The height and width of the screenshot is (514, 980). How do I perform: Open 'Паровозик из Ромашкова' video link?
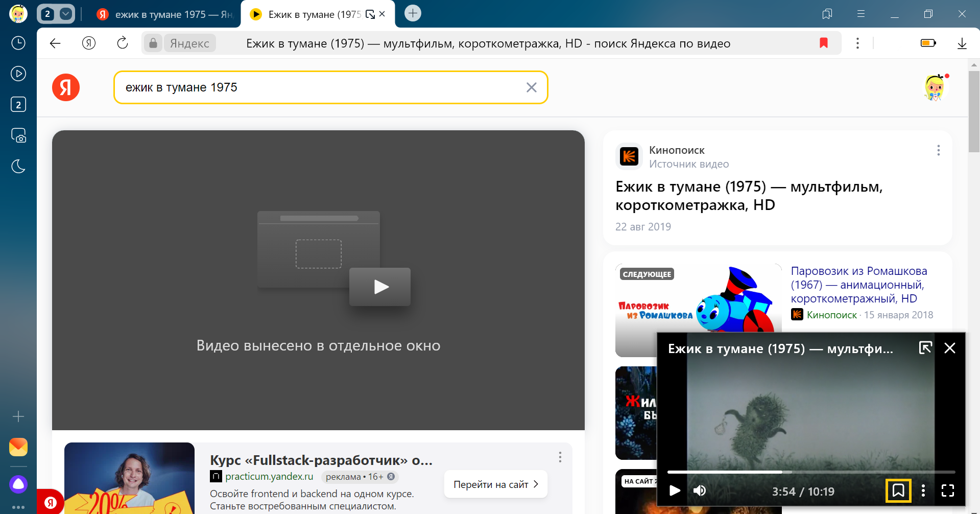point(858,285)
